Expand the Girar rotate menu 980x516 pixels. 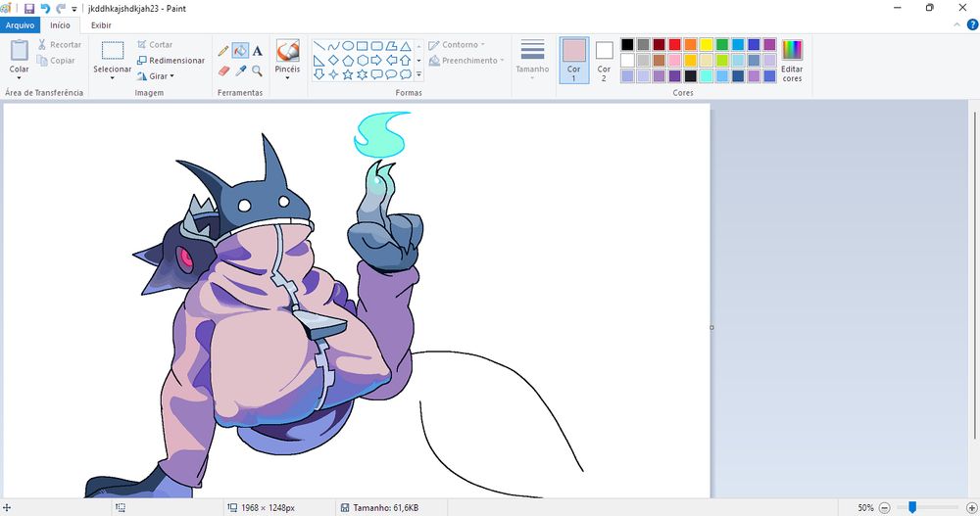[157, 75]
